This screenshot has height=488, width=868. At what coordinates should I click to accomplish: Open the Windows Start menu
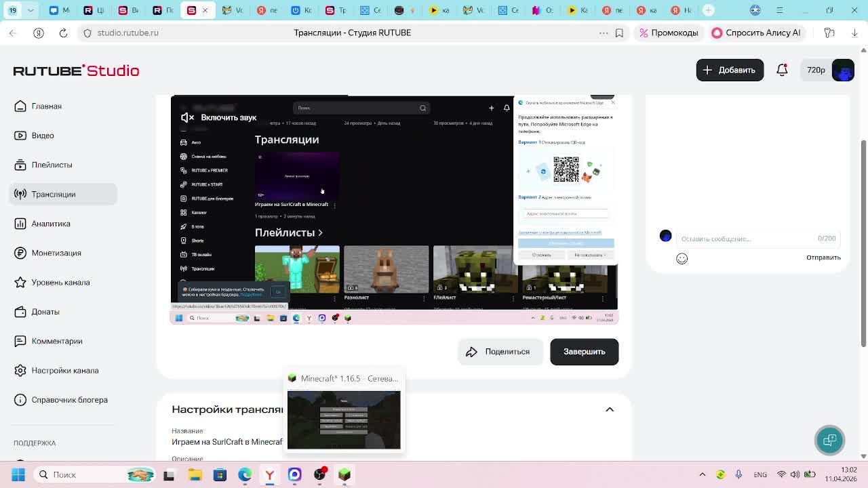[18, 474]
